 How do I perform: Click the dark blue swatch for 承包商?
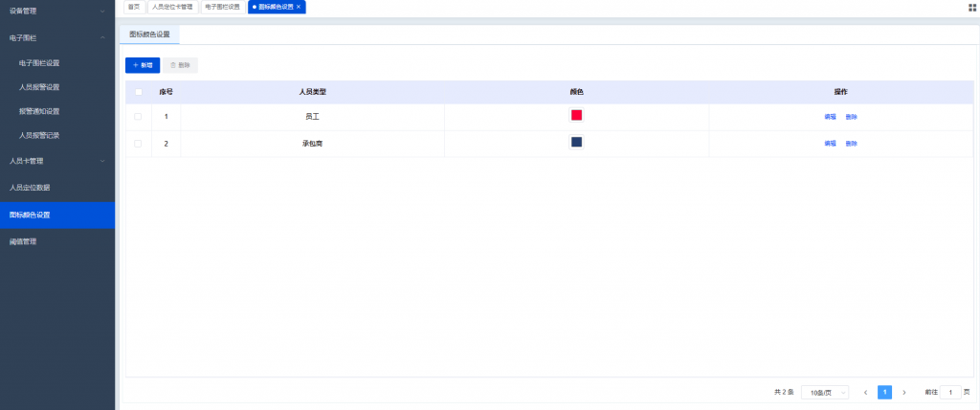click(x=576, y=142)
